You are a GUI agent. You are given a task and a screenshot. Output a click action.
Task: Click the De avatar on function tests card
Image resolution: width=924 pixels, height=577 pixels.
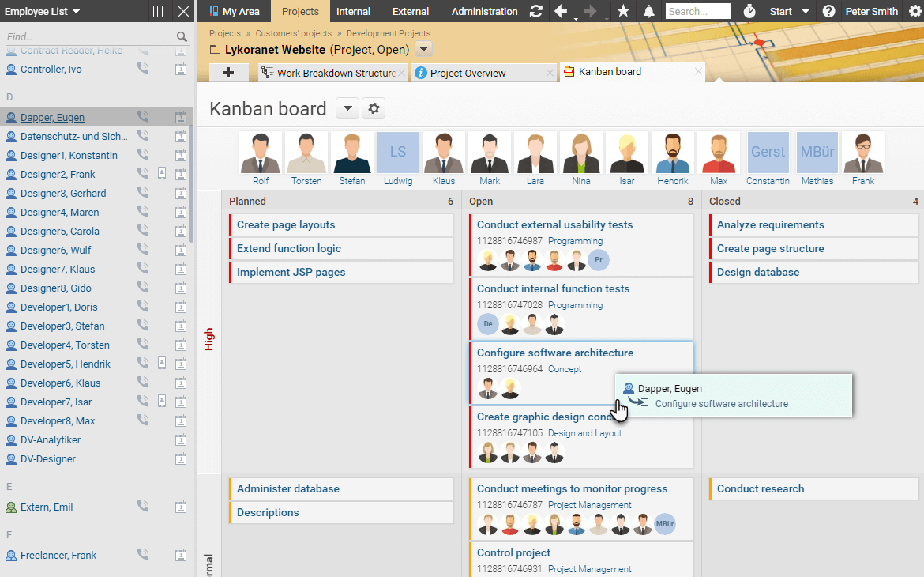pyautogui.click(x=488, y=324)
